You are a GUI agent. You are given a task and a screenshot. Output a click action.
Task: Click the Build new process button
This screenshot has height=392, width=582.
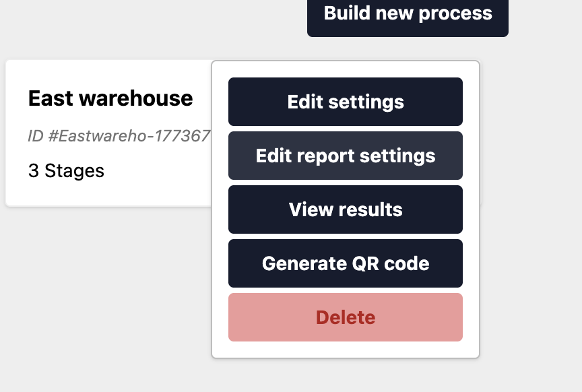408,15
